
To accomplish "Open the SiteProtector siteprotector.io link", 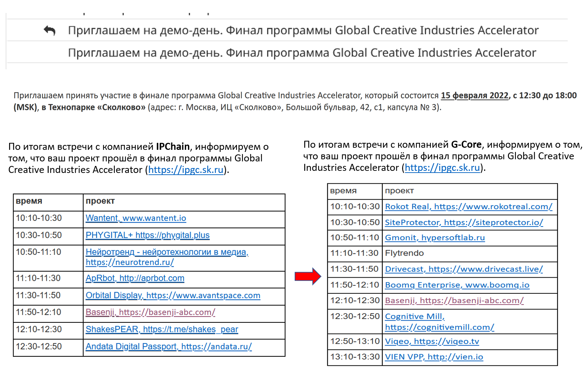I will pos(464,222).
